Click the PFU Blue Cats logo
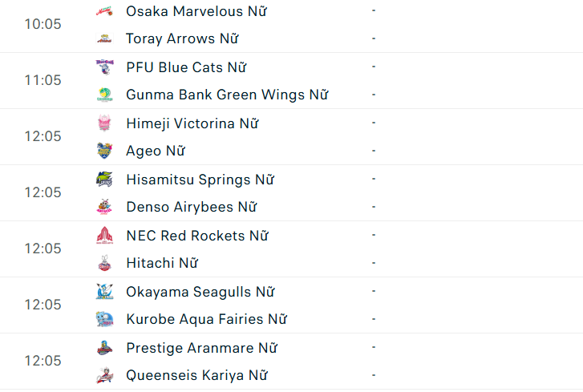Viewport: 583px width, 392px height. (104, 67)
